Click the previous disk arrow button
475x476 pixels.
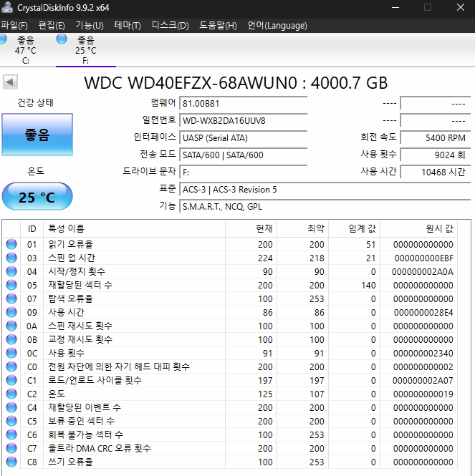[10, 82]
